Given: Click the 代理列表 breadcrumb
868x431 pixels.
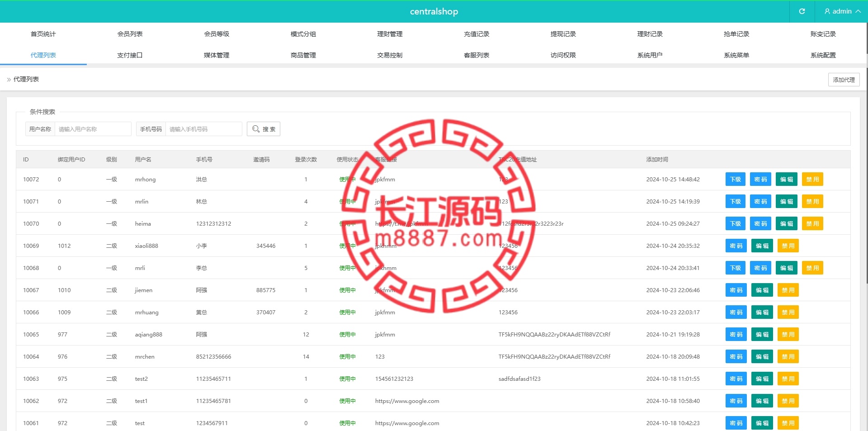Looking at the screenshot, I should (26, 79).
